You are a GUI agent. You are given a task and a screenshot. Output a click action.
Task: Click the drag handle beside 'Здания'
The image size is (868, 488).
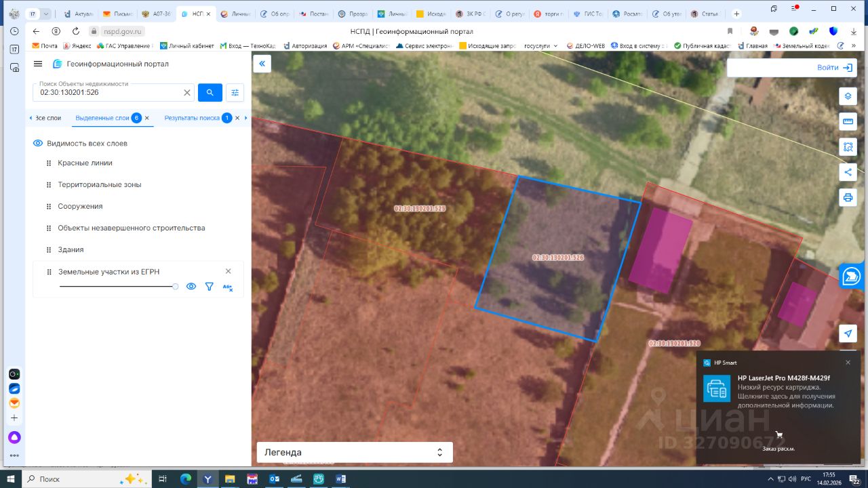[x=49, y=250]
